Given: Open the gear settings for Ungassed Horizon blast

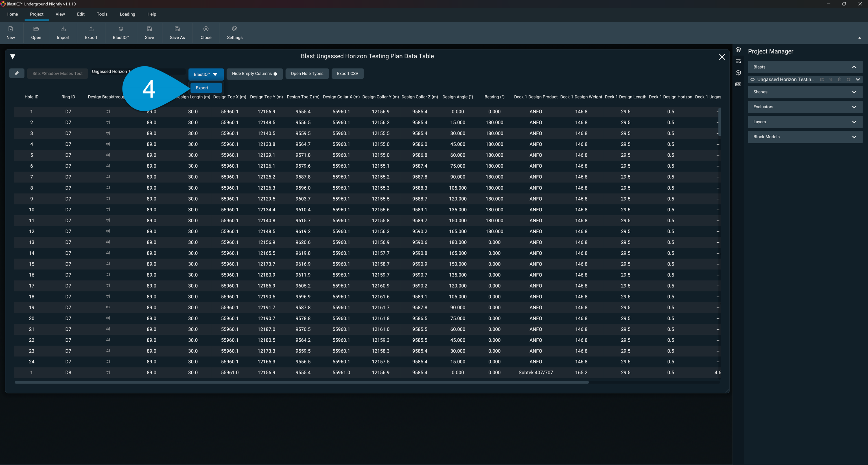Looking at the screenshot, I should click(x=849, y=80).
